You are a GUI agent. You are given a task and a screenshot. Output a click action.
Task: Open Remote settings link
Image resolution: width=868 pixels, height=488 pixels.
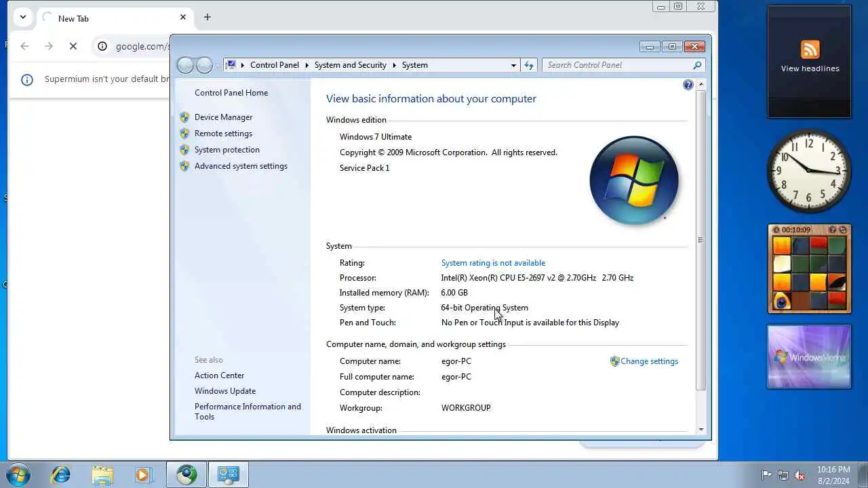[x=223, y=134]
